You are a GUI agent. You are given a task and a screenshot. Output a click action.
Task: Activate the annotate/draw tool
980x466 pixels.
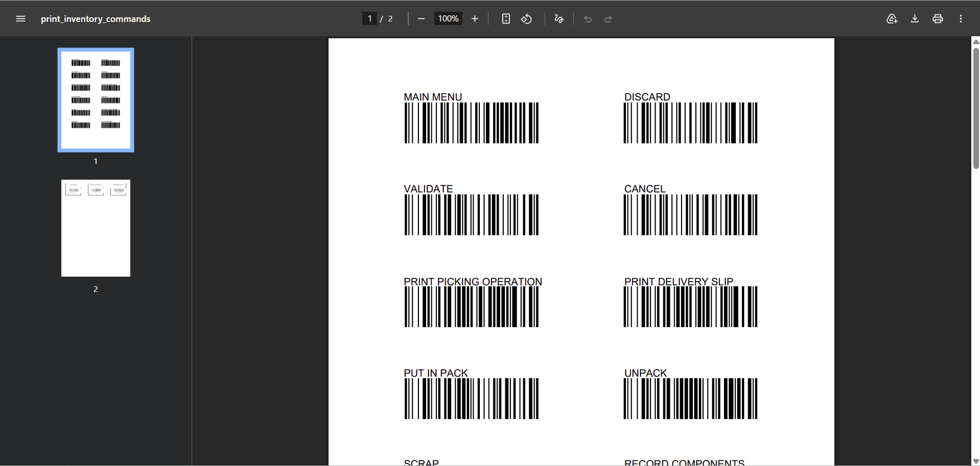click(x=558, y=19)
